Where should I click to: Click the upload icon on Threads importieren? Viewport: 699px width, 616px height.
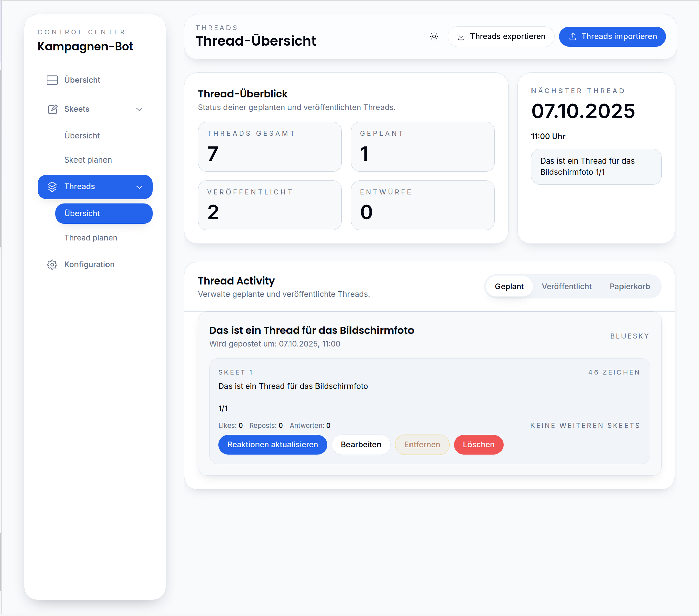point(573,37)
